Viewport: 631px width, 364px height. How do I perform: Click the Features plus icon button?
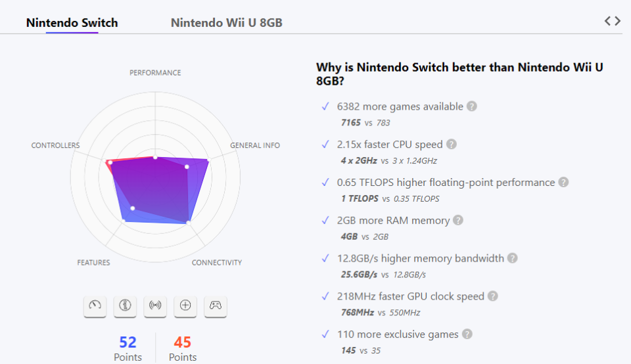coord(185,306)
